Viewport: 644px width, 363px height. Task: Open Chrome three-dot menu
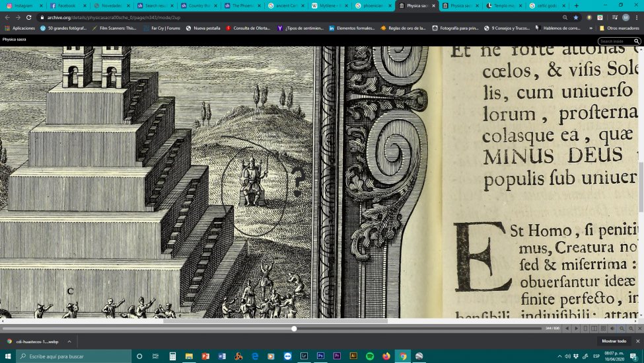pyautogui.click(x=637, y=18)
